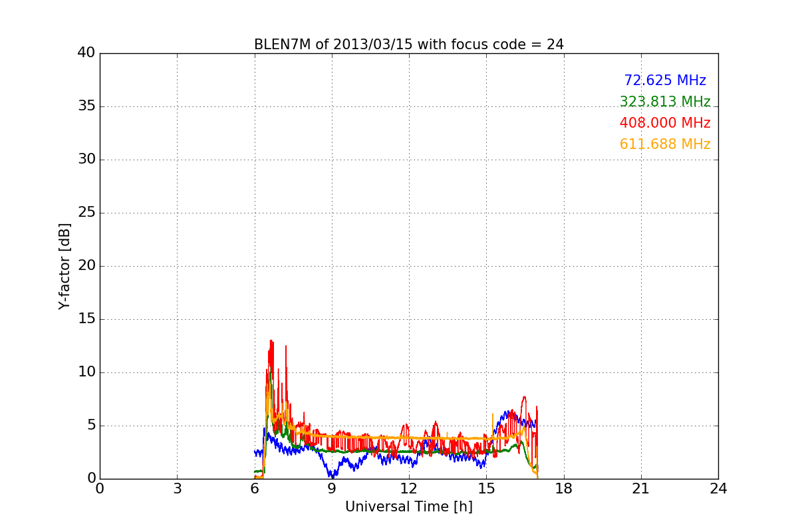
Task: Click the y-axis tick label 10
Action: click(86, 372)
